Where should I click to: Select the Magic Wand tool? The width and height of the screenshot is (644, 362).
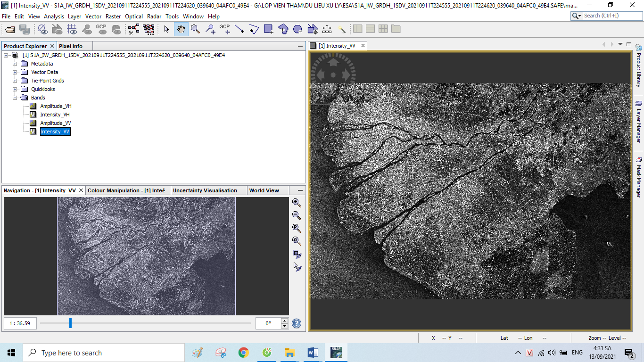[342, 29]
